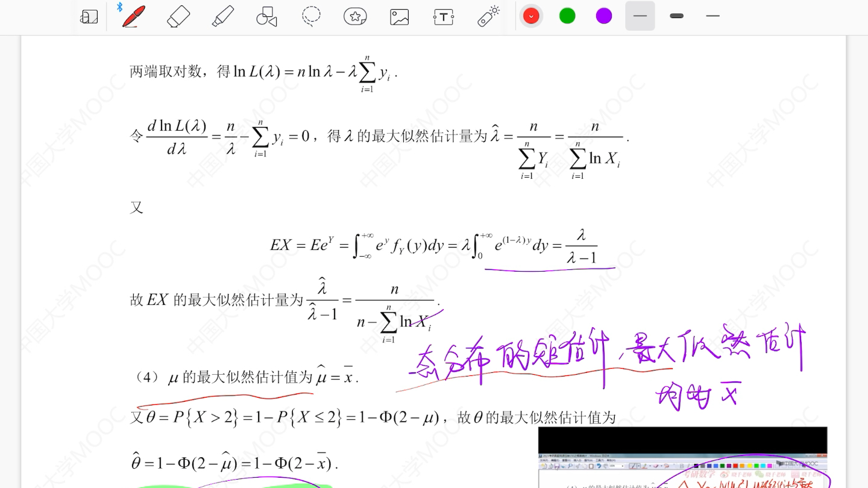Choose the green pen color
Screen dimensions: 868x488
click(x=567, y=16)
